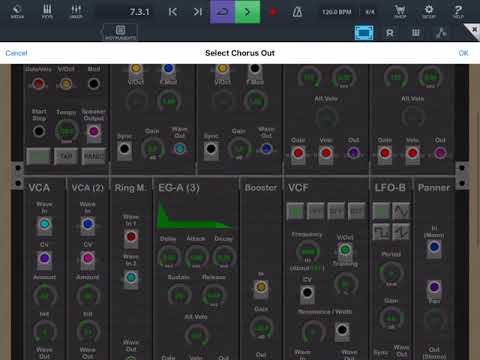Start playback with green play button
Viewport: 480px width, 360px height.
[x=247, y=12]
